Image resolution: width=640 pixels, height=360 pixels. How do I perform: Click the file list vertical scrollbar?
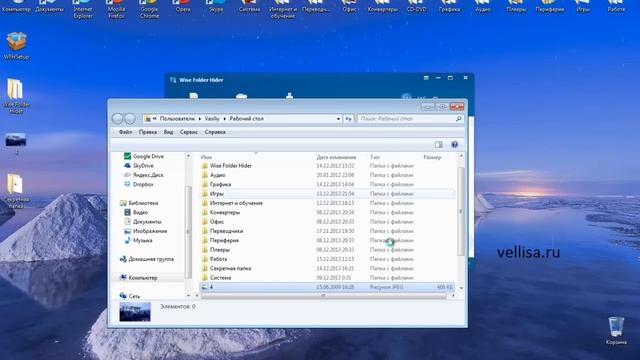(x=461, y=211)
